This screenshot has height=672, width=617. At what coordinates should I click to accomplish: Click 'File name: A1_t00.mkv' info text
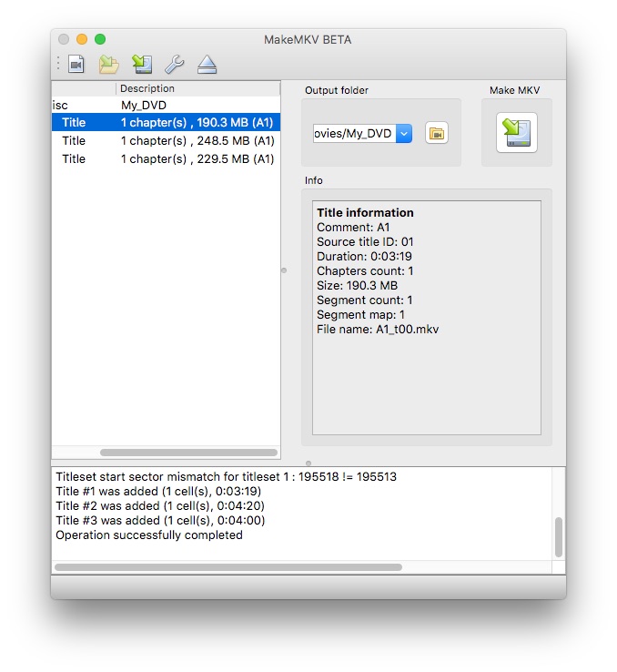pos(378,329)
